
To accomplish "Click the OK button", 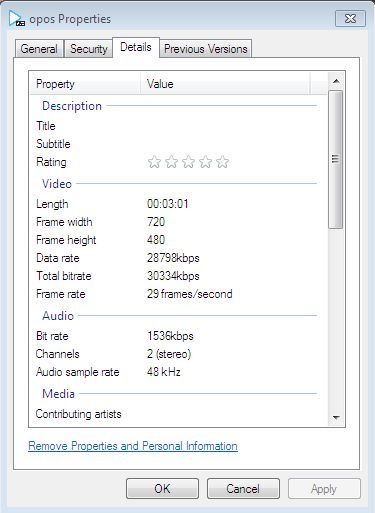I will click(162, 489).
